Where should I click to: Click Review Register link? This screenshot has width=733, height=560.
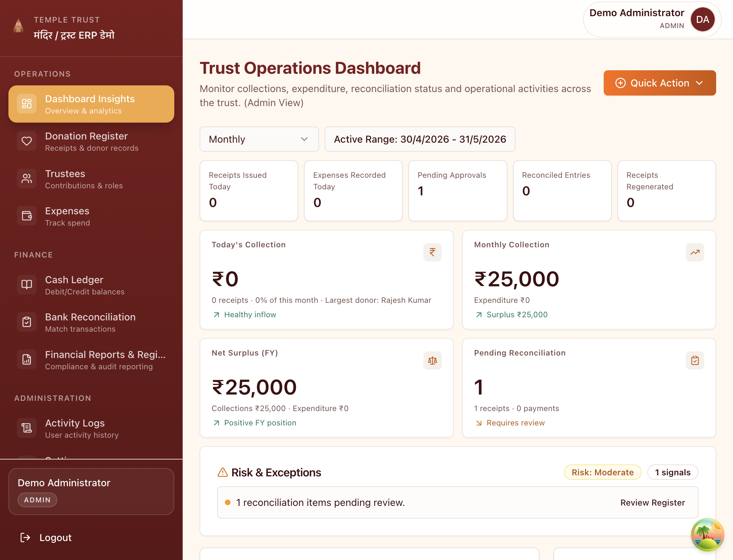click(x=653, y=502)
